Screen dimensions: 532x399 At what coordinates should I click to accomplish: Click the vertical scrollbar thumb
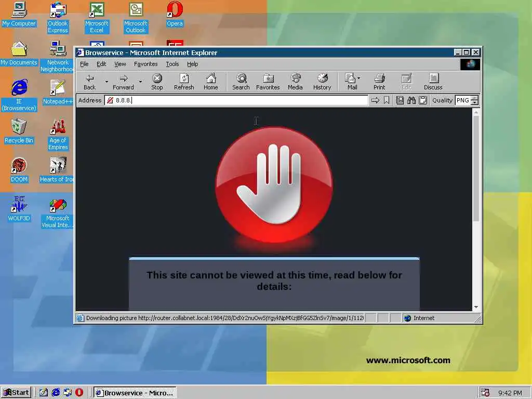click(476, 169)
